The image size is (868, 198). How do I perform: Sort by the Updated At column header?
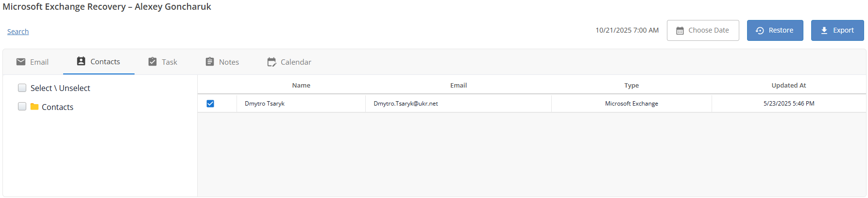pyautogui.click(x=788, y=85)
